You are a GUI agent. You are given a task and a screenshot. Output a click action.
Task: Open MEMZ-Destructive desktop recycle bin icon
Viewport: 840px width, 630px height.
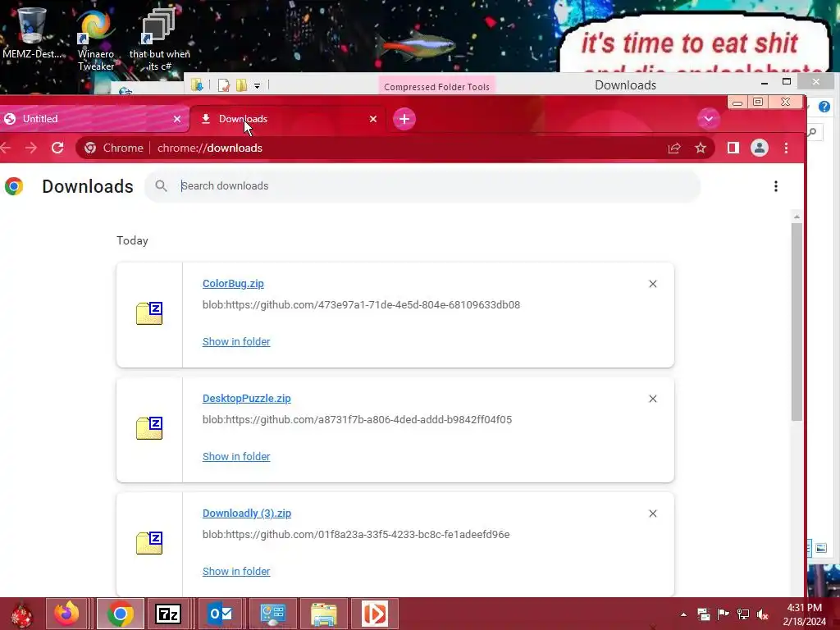[x=32, y=32]
